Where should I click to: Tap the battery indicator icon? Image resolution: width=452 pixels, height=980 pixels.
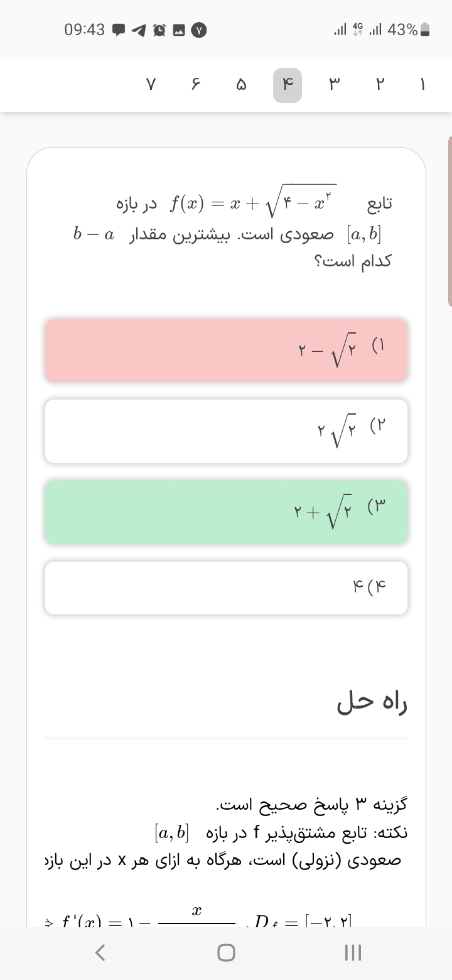tap(425, 30)
